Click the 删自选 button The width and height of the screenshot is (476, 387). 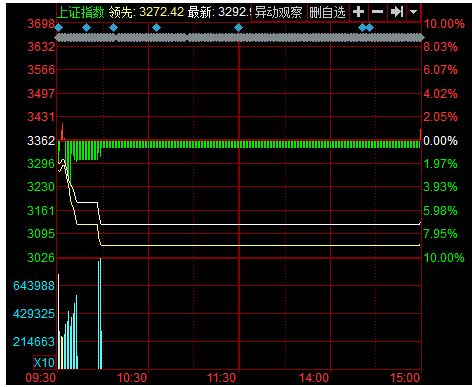pos(328,12)
